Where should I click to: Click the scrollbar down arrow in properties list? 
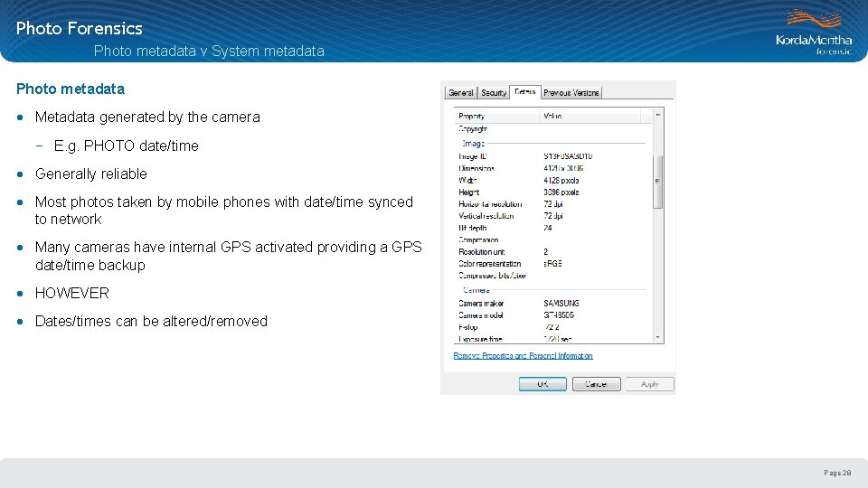pos(657,337)
